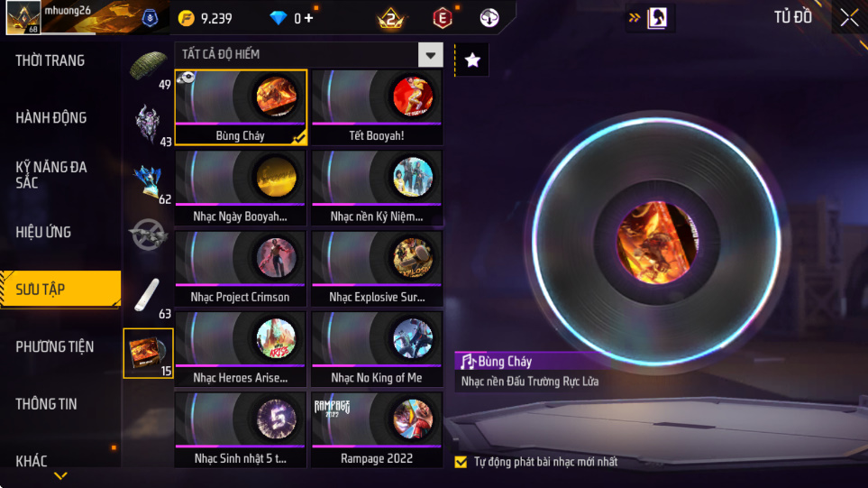Select the Tết Booyah! music track
This screenshot has width=868, height=488.
(x=377, y=107)
